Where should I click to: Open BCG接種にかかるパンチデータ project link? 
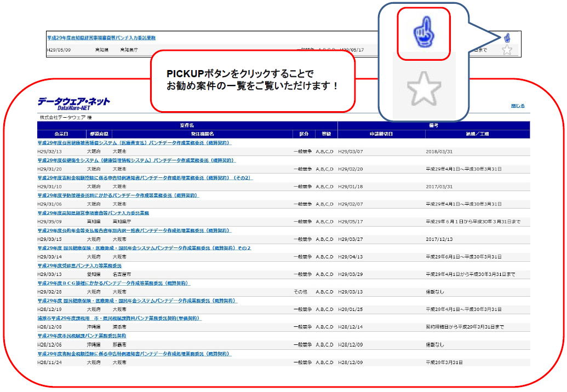(x=113, y=283)
